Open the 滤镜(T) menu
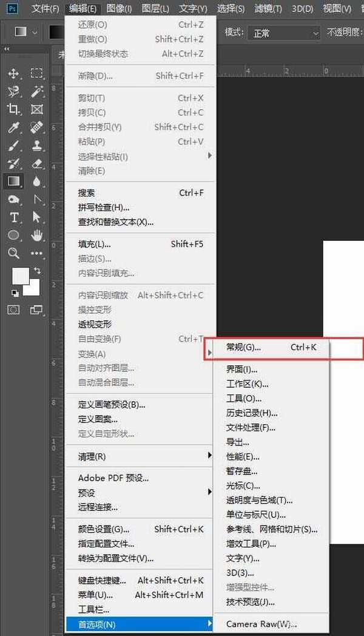 coord(268,8)
